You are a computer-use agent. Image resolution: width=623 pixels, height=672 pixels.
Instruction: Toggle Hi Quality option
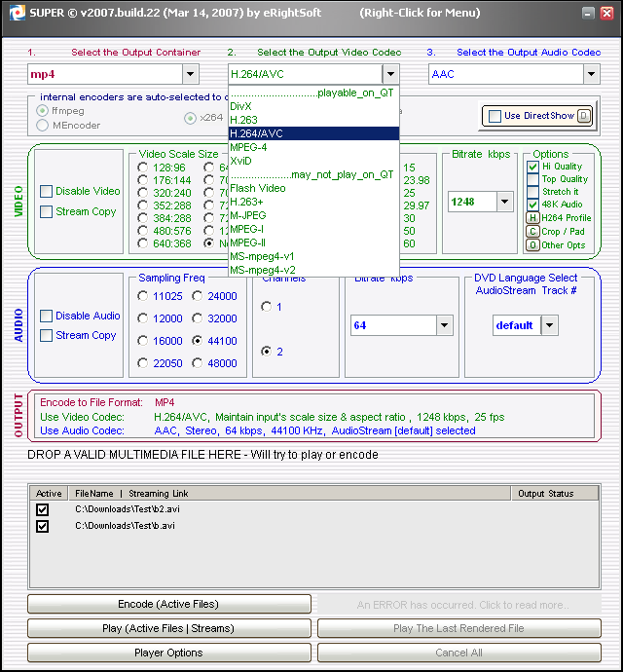tap(533, 167)
